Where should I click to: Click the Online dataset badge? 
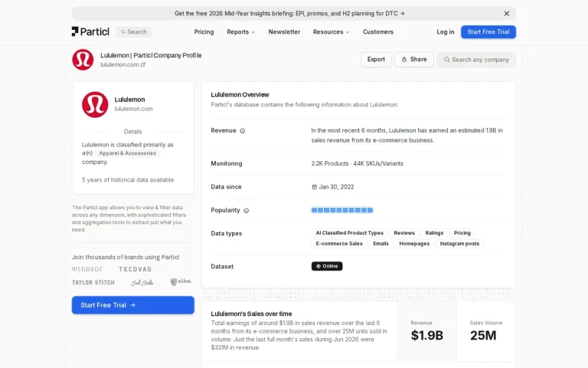point(327,266)
